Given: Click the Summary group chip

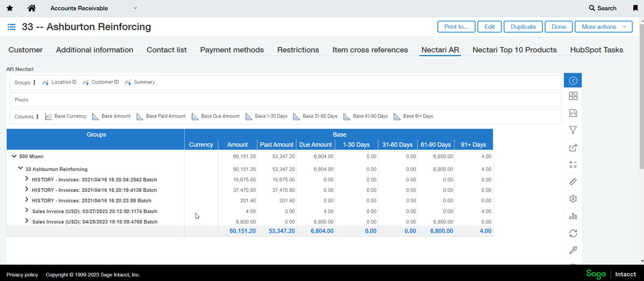Looking at the screenshot, I should pyautogui.click(x=139, y=82).
